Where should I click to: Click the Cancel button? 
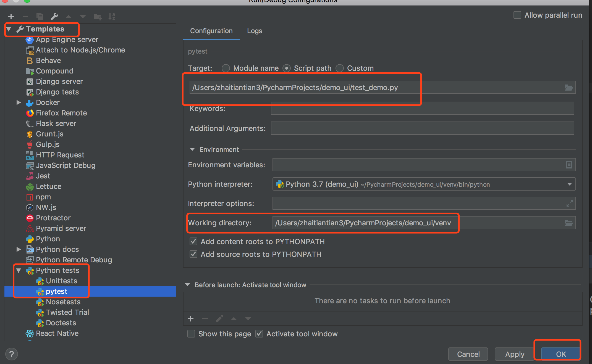point(468,354)
